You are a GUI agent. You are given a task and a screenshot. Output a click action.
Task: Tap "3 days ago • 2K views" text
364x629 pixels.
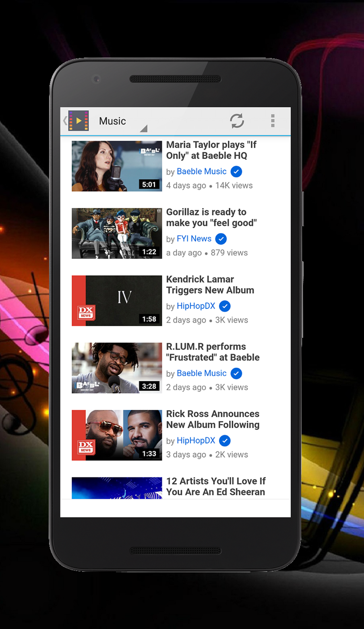coord(207,454)
